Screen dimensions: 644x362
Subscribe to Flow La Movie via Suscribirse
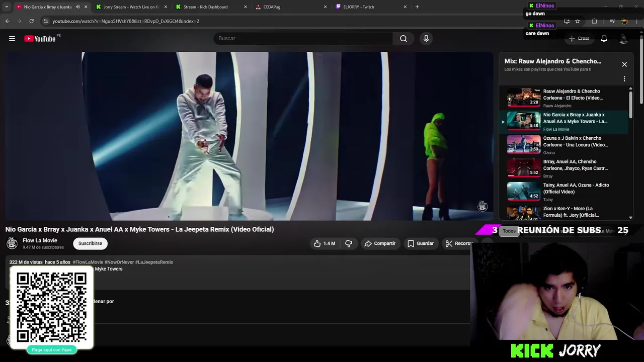tap(90, 243)
